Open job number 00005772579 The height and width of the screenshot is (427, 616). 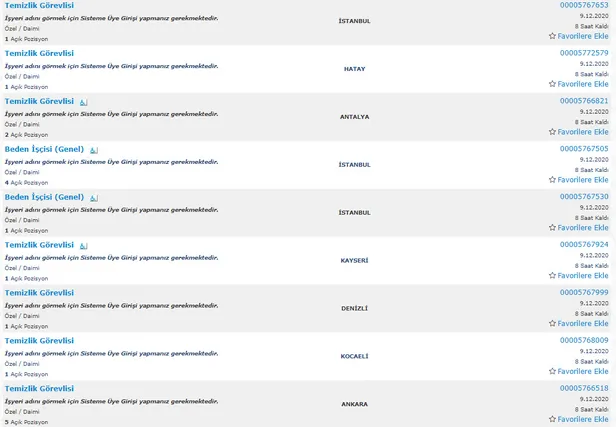583,52
